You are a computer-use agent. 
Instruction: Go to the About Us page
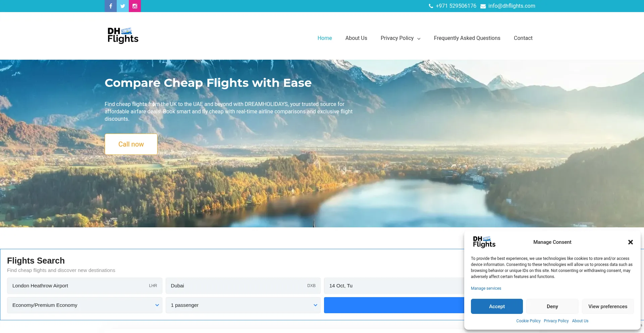pos(356,38)
